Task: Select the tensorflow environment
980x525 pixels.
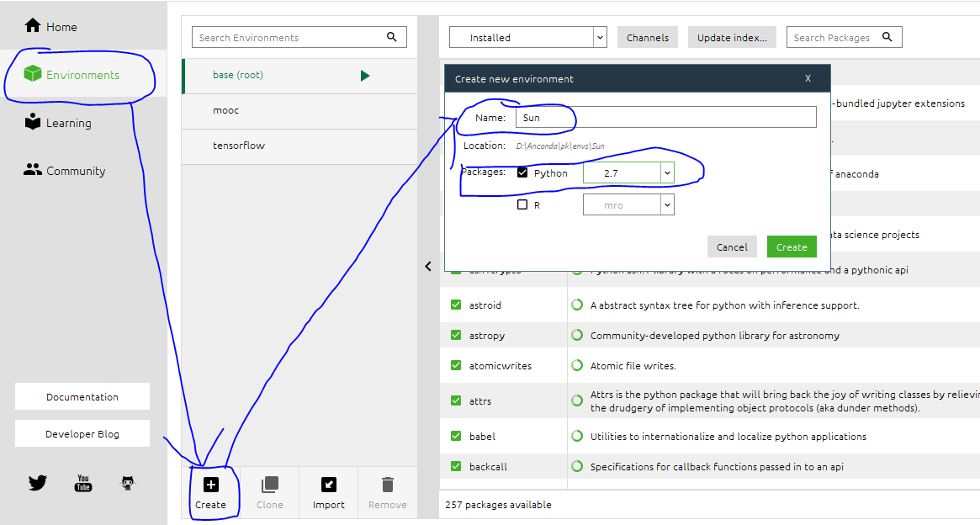Action: [x=300, y=146]
